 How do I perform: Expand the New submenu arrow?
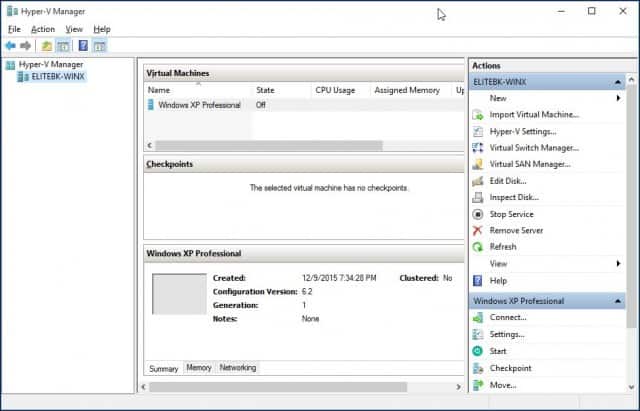(618, 98)
